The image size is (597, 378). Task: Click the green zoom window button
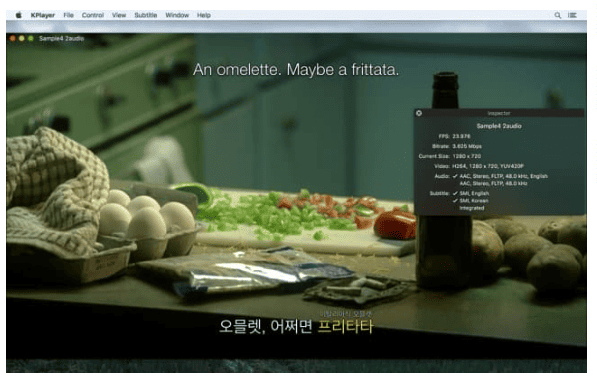coord(31,38)
